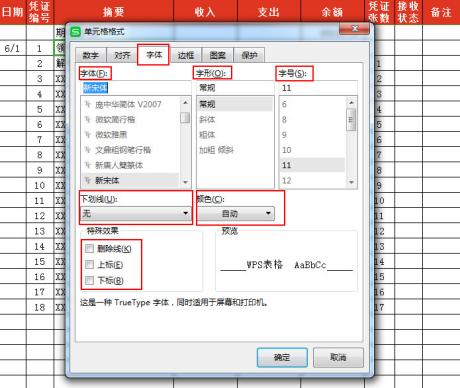
Task: Select font size 6
Action: (x=312, y=104)
